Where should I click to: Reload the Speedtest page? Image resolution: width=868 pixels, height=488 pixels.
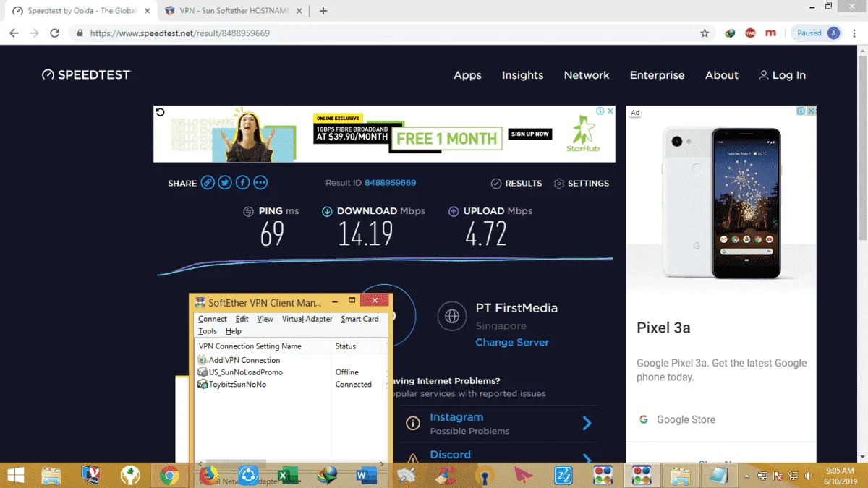pyautogui.click(x=54, y=33)
